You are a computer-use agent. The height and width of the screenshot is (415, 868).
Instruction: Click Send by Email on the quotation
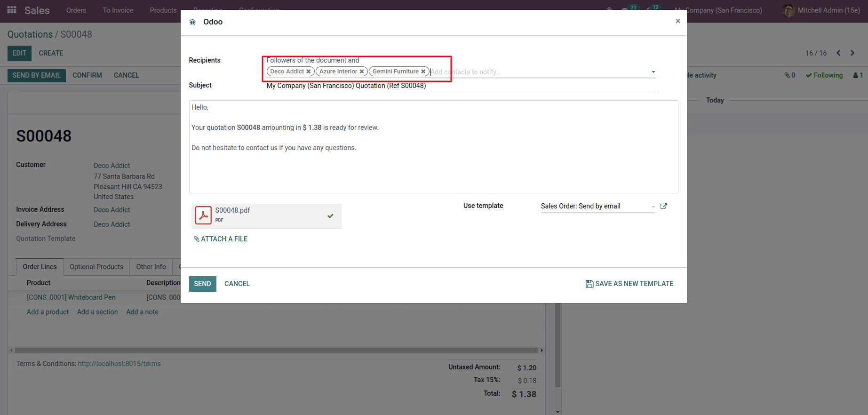pyautogui.click(x=37, y=75)
